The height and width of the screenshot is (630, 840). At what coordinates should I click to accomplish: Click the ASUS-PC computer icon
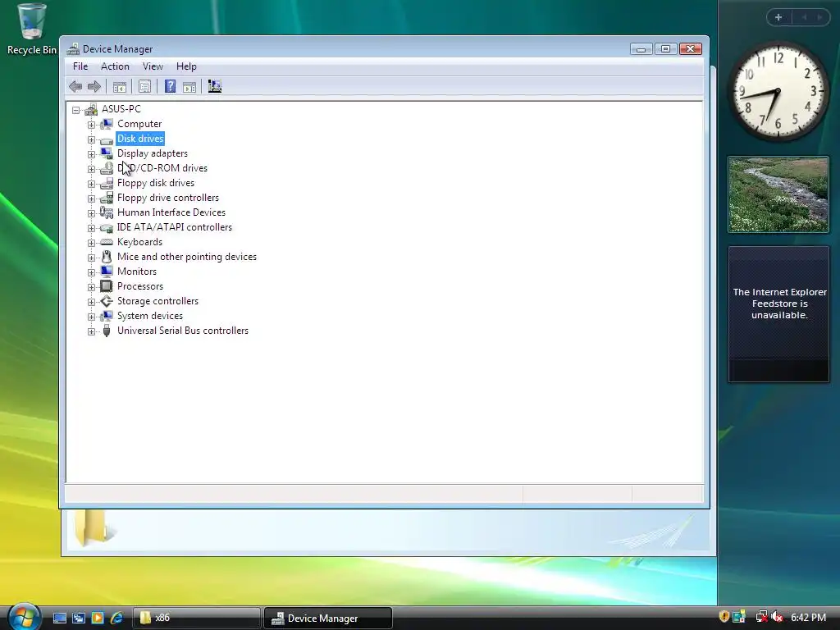click(x=91, y=109)
